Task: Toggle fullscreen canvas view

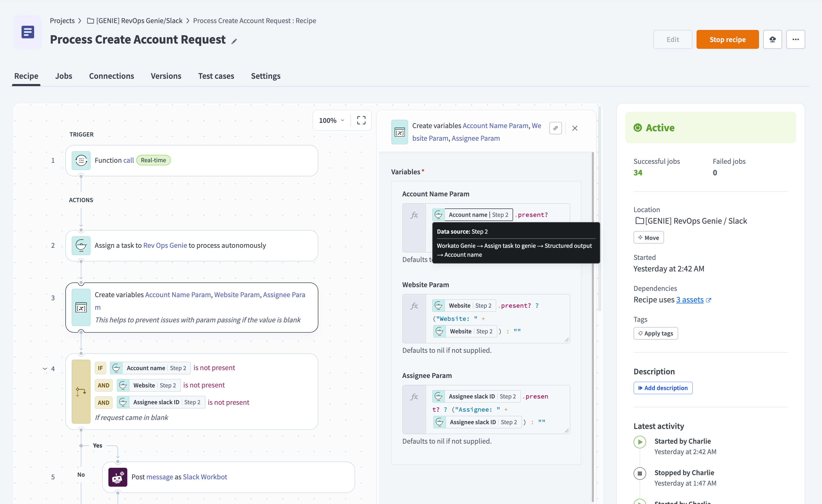Action: (x=361, y=120)
